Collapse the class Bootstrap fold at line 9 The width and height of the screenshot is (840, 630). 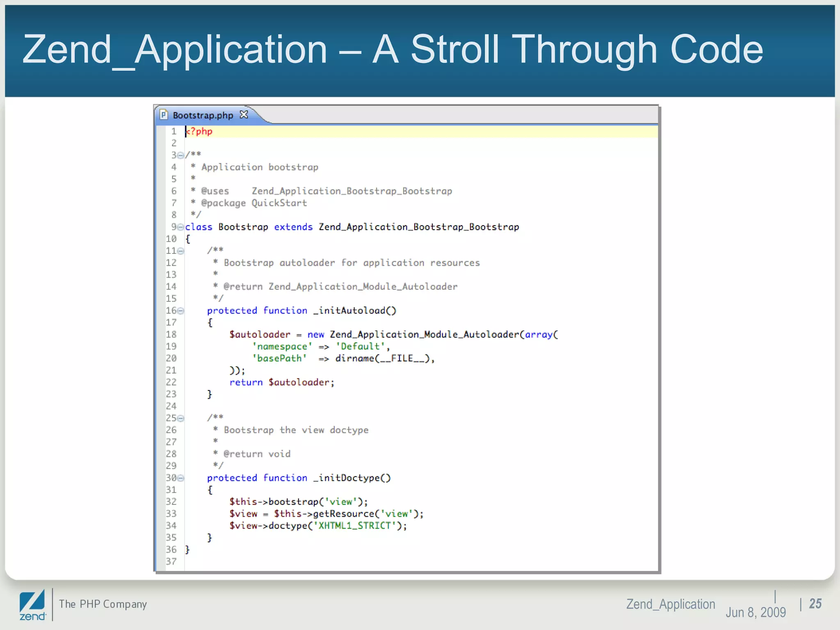tap(180, 227)
